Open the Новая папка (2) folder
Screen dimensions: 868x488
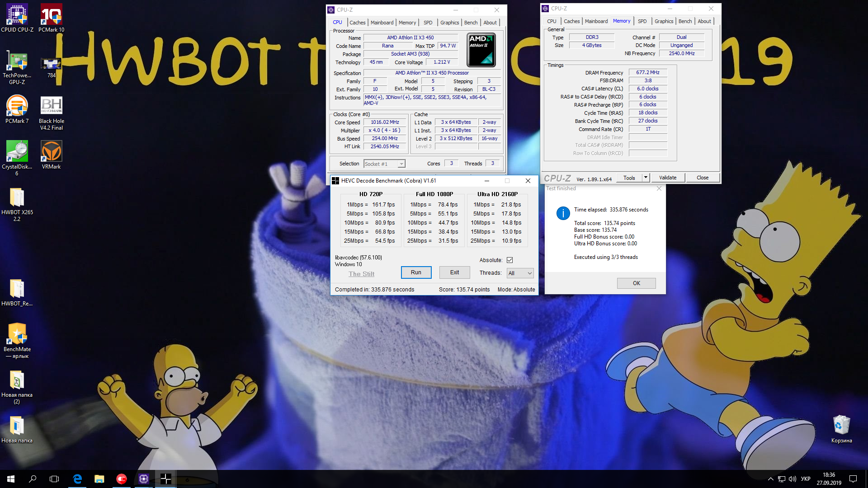click(x=17, y=387)
